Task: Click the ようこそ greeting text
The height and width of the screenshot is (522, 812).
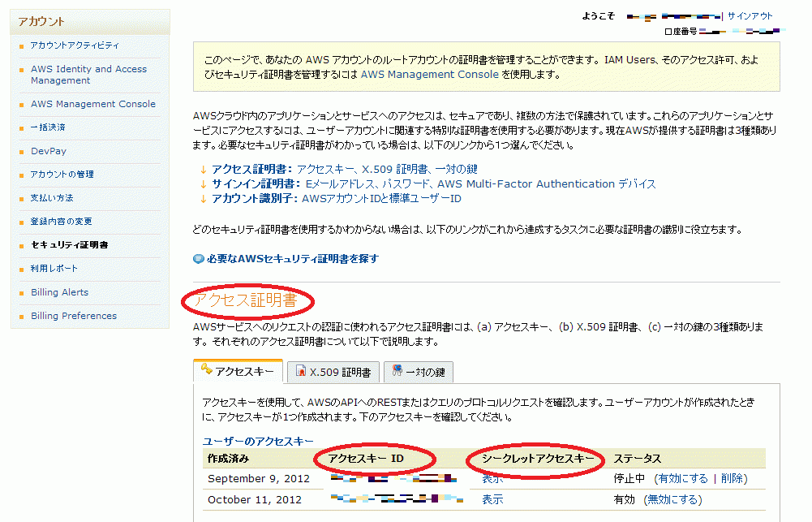Action: 598,16
